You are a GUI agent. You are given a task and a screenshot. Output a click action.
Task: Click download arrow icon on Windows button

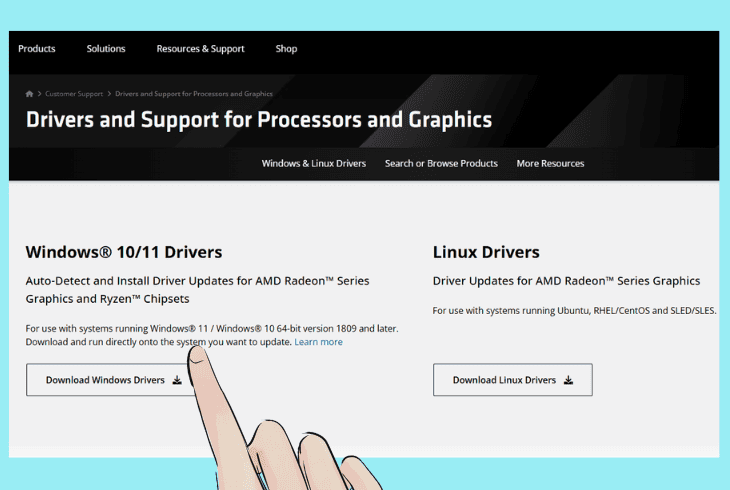point(177,380)
